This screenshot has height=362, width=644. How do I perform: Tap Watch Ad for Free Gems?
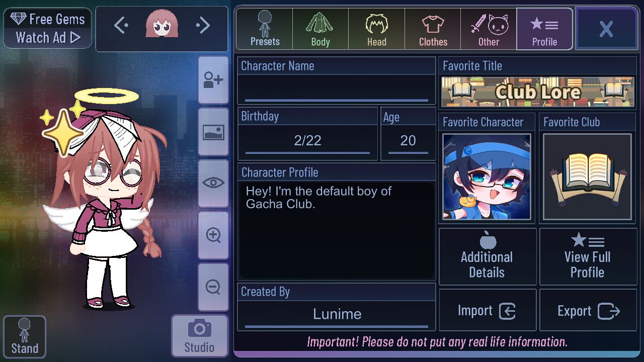[x=48, y=28]
